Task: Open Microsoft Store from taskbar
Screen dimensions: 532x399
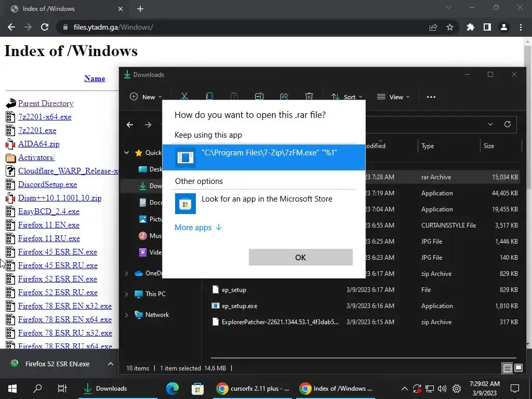Action: click(197, 389)
